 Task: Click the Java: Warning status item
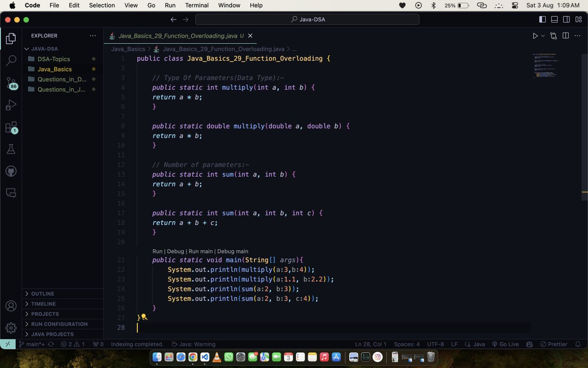193,344
